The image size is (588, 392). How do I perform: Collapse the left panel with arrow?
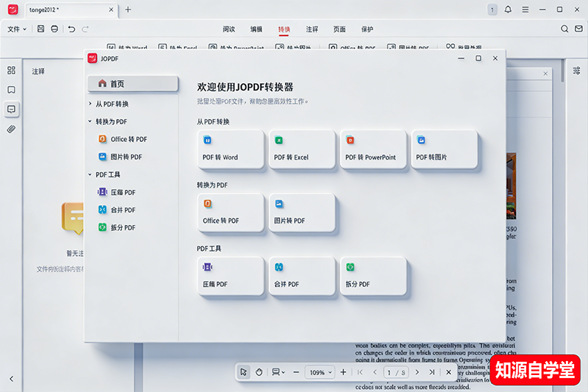pos(11,379)
